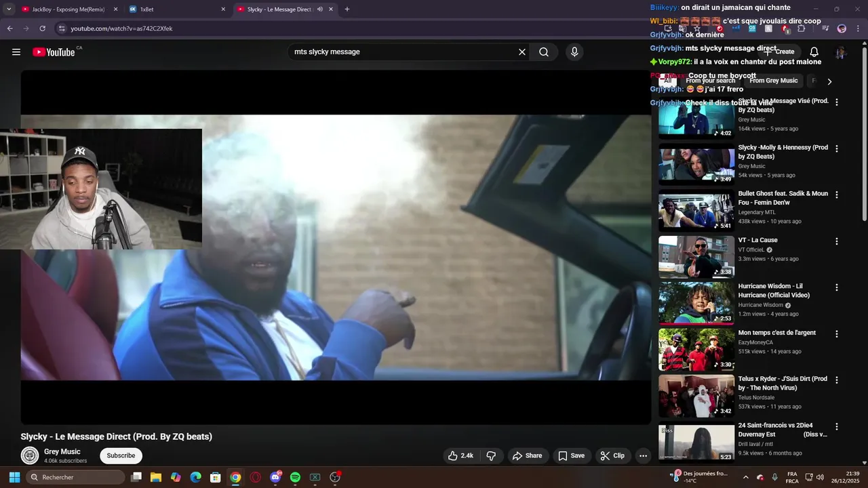Toggle microphone icon in system tray
Image resolution: width=868 pixels, height=488 pixels.
(774, 477)
